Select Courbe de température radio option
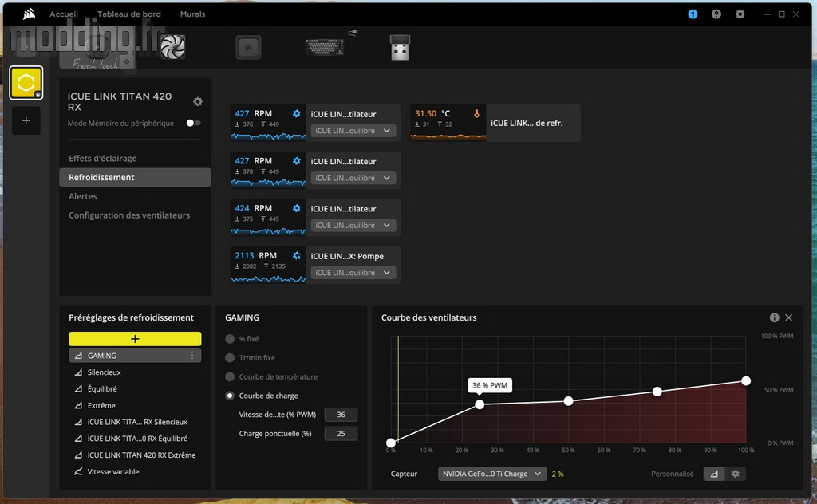Image resolution: width=817 pixels, height=504 pixels. [230, 376]
